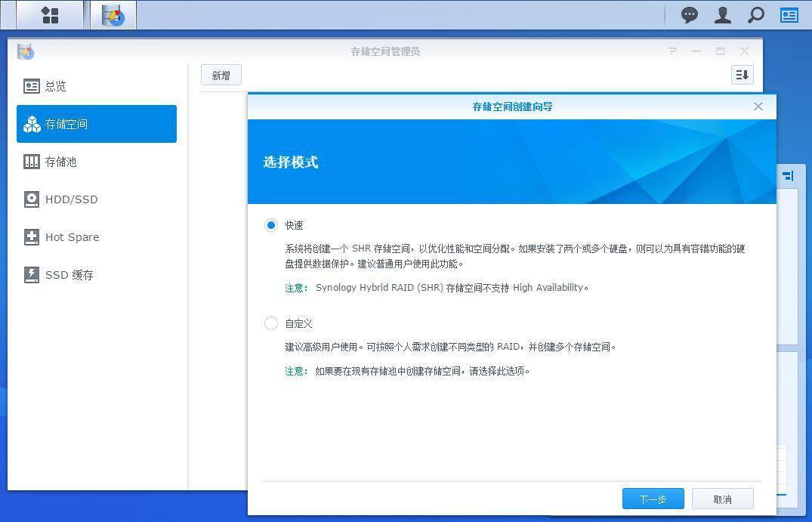Select the 快速 radio option
The height and width of the screenshot is (522, 812).
point(271,225)
